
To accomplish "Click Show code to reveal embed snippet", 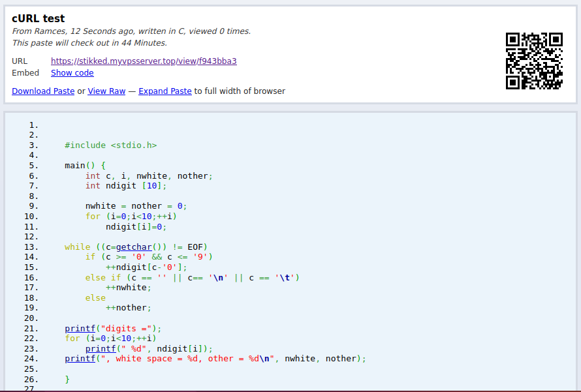I will click(x=72, y=72).
